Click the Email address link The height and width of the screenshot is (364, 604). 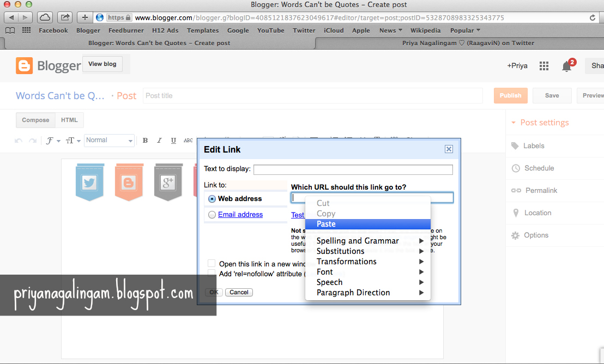(240, 215)
